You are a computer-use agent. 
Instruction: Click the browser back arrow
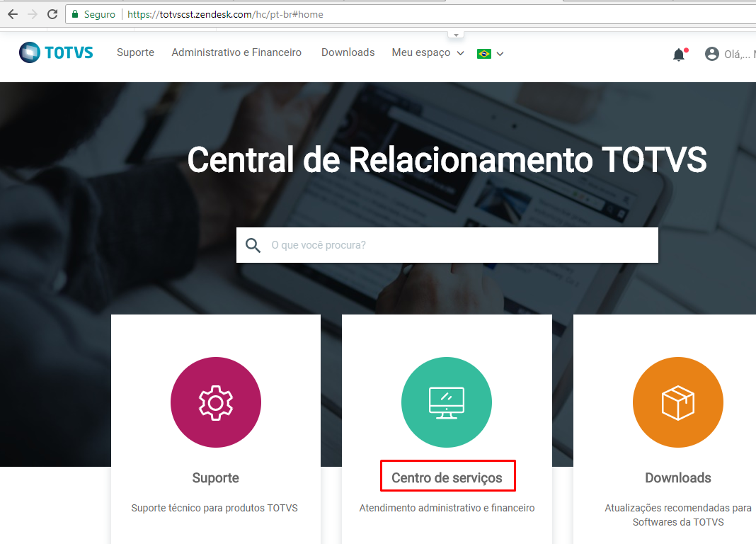(13, 14)
